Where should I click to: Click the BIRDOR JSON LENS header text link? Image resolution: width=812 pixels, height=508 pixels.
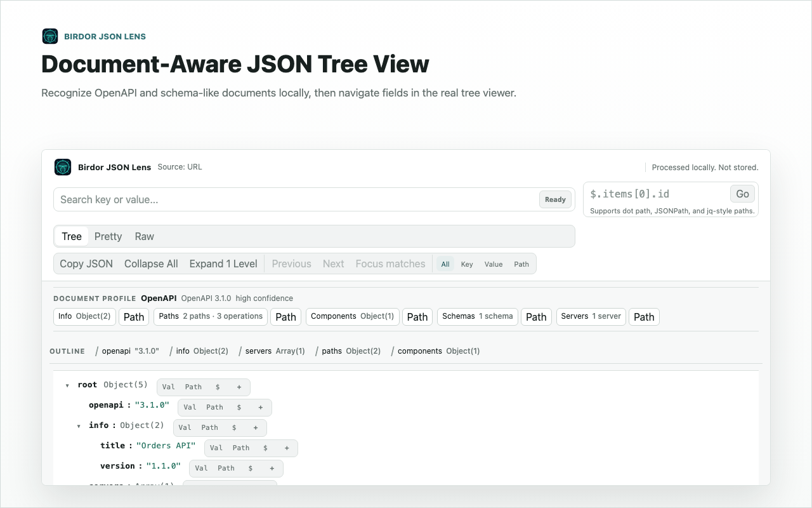(105, 36)
